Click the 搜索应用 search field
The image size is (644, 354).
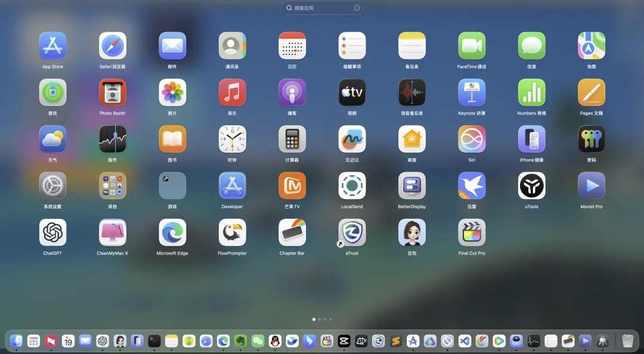[322, 8]
